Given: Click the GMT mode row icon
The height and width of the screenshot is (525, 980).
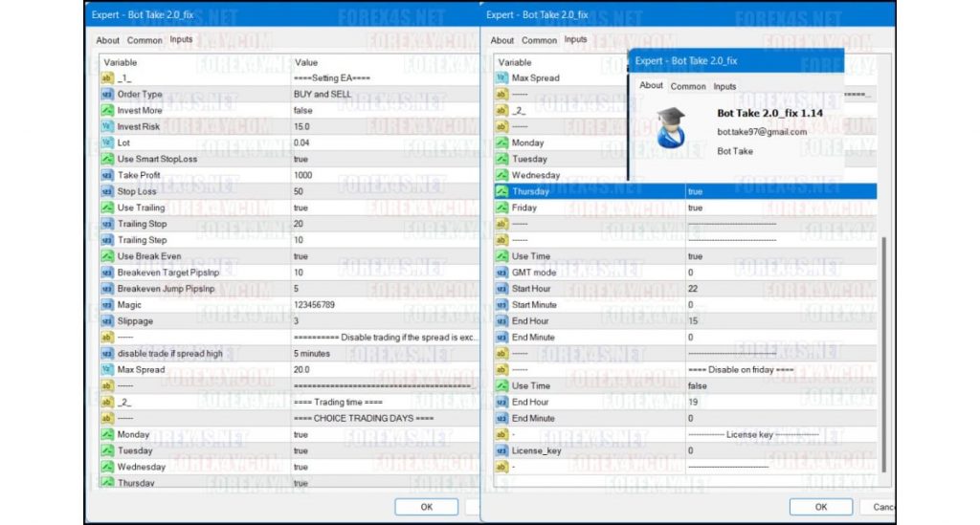Looking at the screenshot, I should (x=501, y=273).
